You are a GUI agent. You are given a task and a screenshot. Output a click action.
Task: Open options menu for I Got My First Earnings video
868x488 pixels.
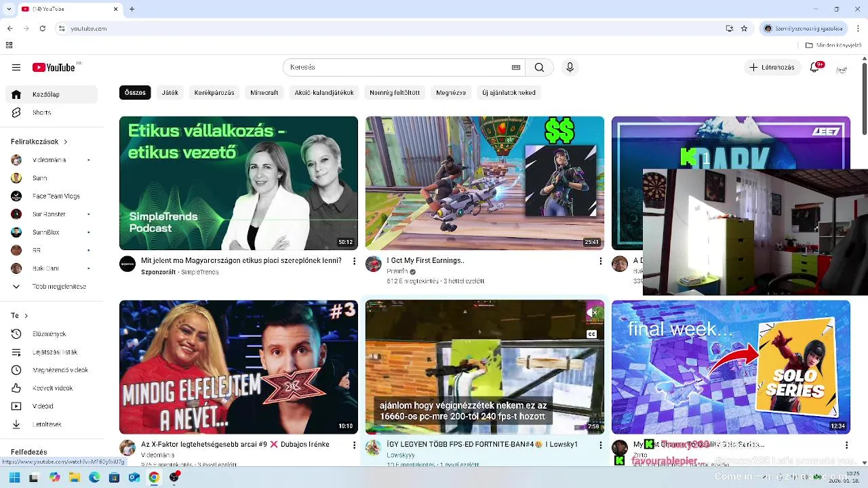coord(600,261)
